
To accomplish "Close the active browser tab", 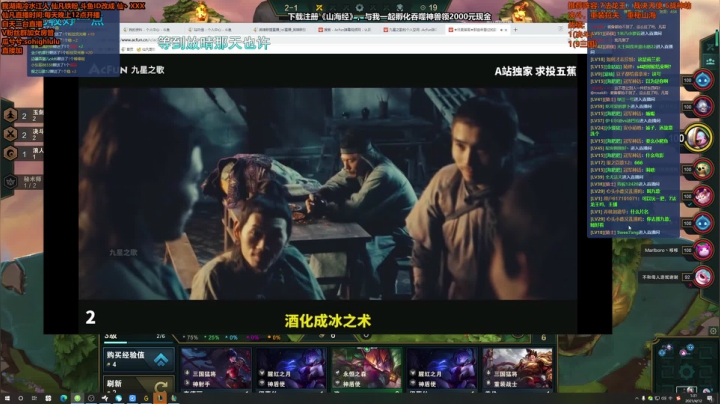I will point(506,30).
